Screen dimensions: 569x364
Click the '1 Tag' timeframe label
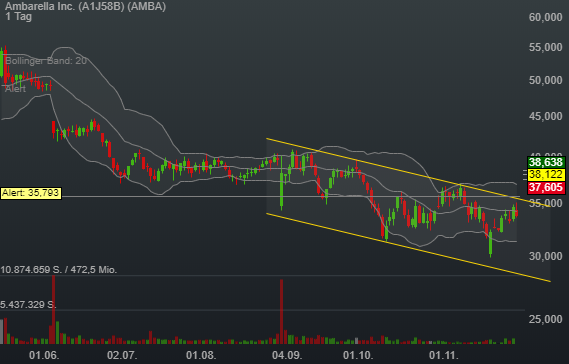(x=19, y=17)
